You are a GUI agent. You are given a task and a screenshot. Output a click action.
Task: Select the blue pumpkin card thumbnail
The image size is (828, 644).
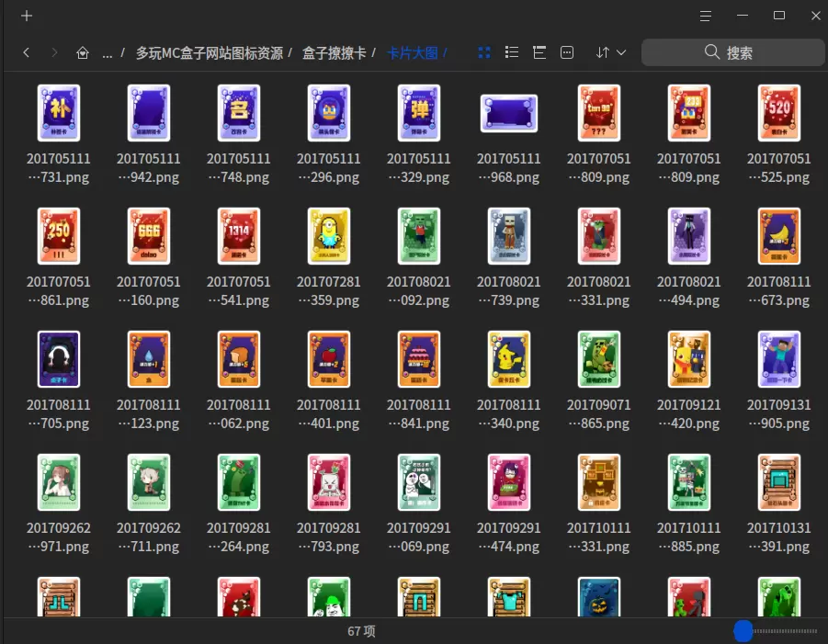[x=599, y=597]
